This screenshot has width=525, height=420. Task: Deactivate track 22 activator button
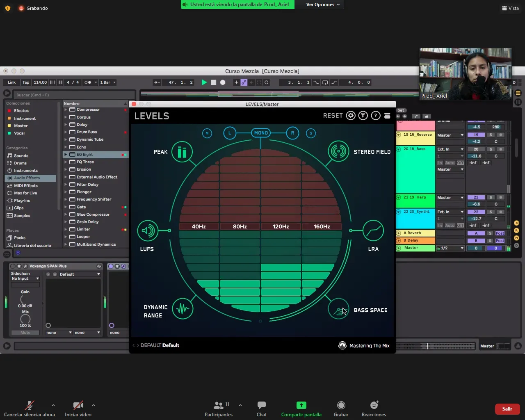pyautogui.click(x=476, y=212)
